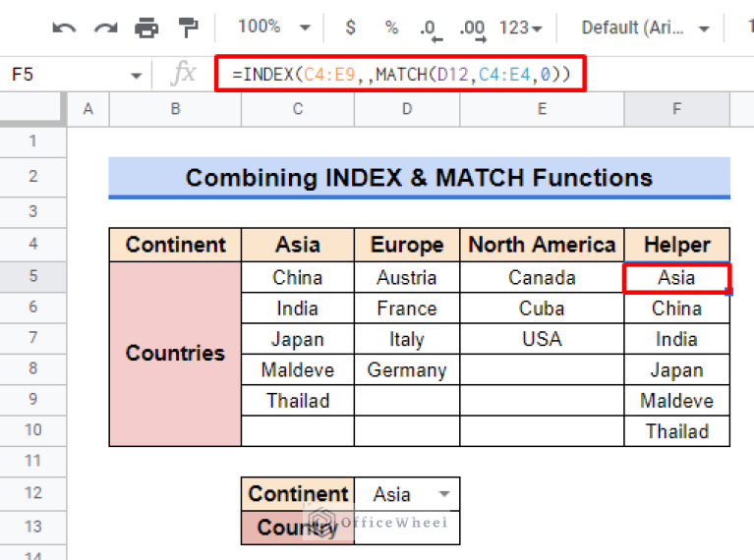Click the 'Continent' header cell in row 4

click(x=176, y=245)
